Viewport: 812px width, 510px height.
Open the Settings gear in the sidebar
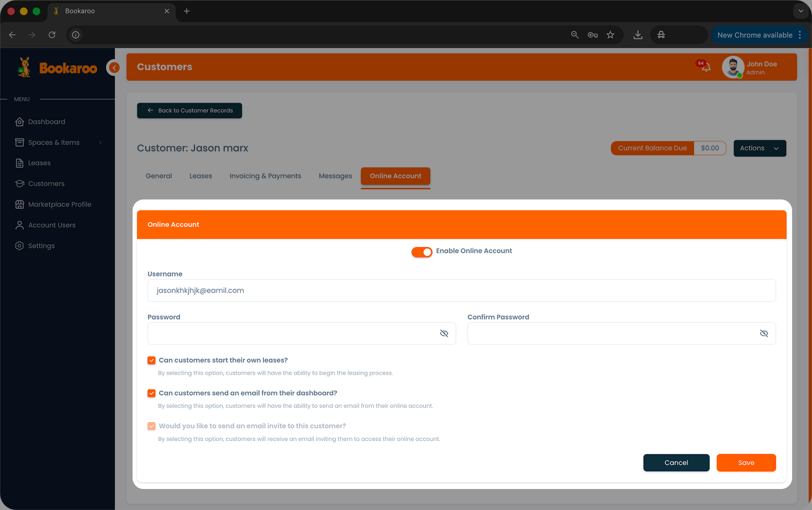click(x=19, y=245)
